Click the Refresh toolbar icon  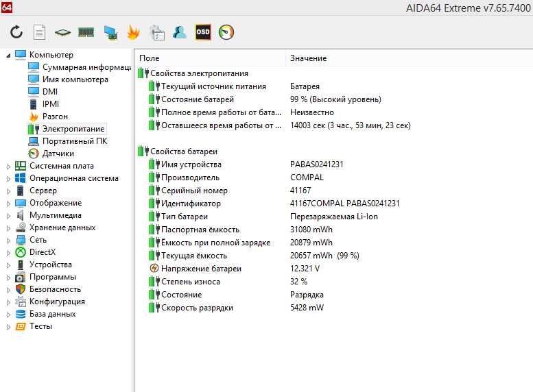[x=16, y=32]
